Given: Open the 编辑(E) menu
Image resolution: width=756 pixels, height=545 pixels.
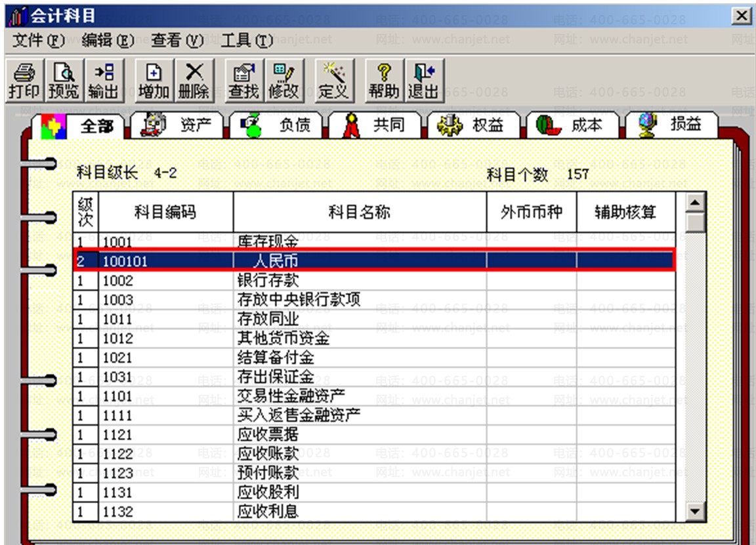Looking at the screenshot, I should (108, 41).
